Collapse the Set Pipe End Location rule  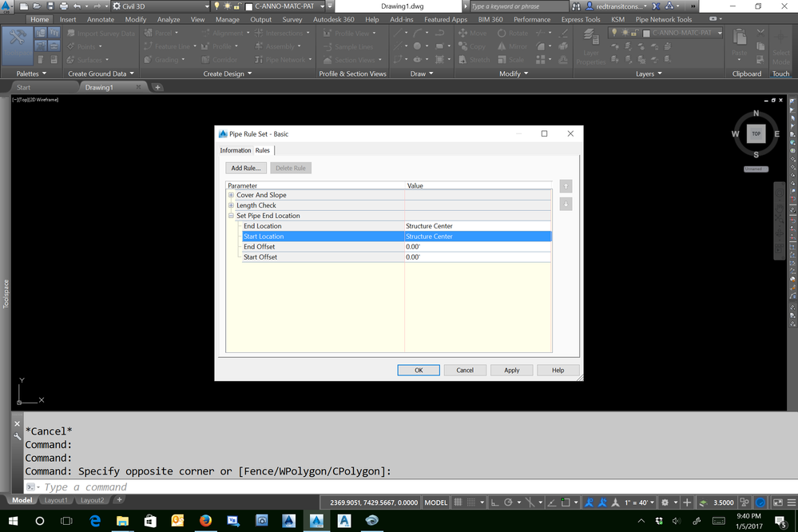(x=231, y=216)
